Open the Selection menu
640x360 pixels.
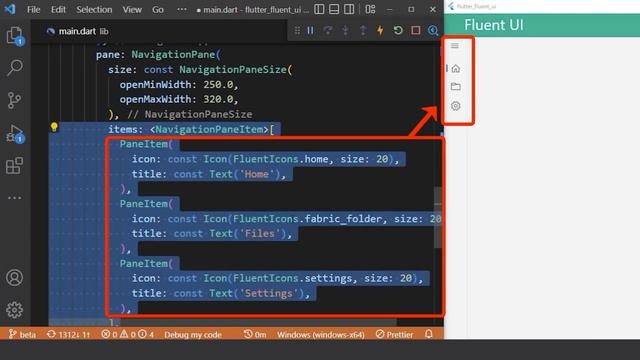[x=94, y=9]
